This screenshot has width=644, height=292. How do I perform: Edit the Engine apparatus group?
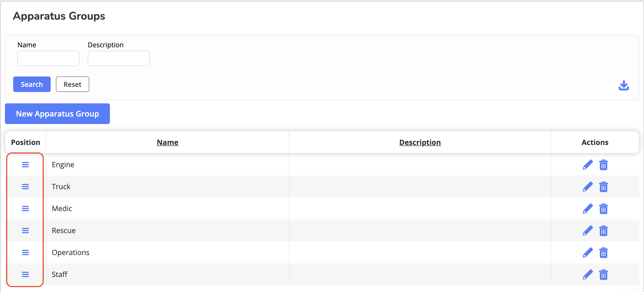588,165
